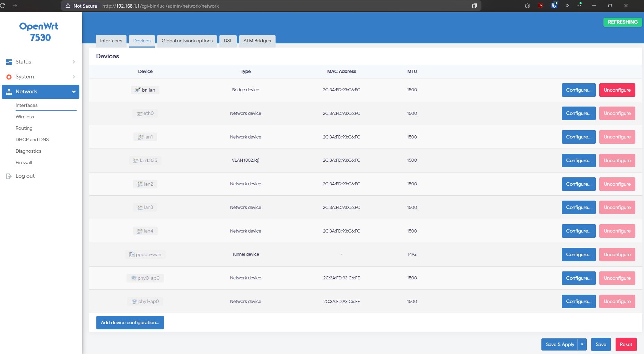The height and width of the screenshot is (354, 644).
Task: Click the System gear icon in sidebar
Action: point(9,77)
